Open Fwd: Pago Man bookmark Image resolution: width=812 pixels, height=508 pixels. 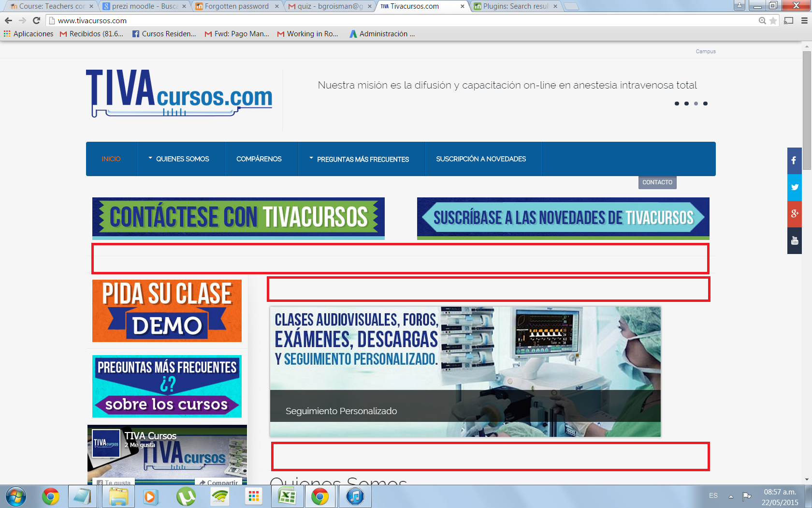(237, 34)
